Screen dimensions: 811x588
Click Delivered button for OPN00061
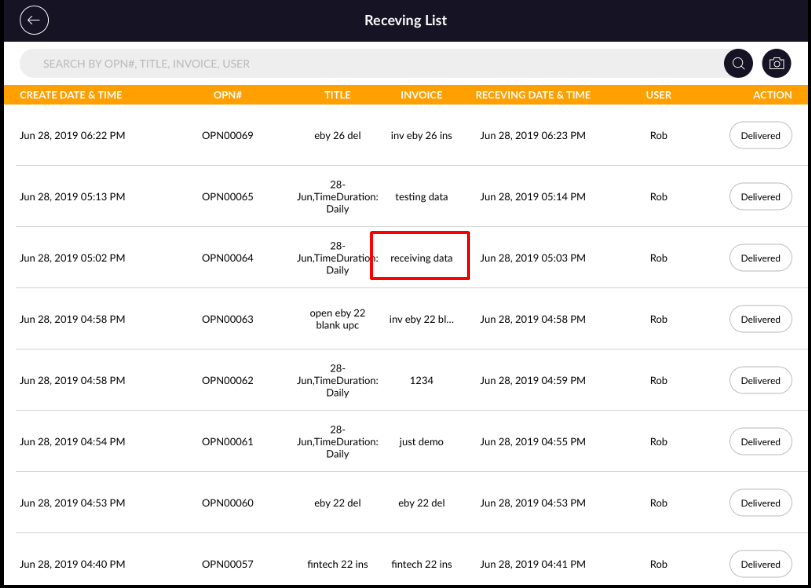[760, 442]
